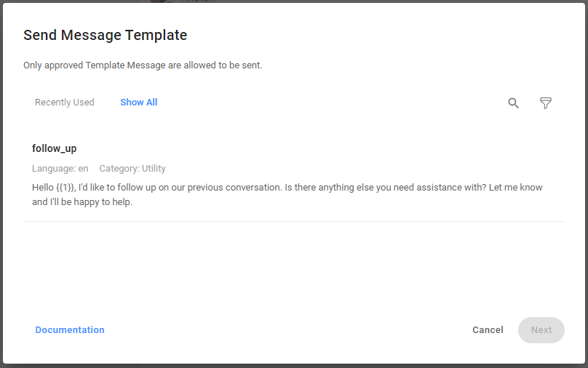Click the approved Template Message notice text
This screenshot has height=368, width=588.
tap(143, 65)
